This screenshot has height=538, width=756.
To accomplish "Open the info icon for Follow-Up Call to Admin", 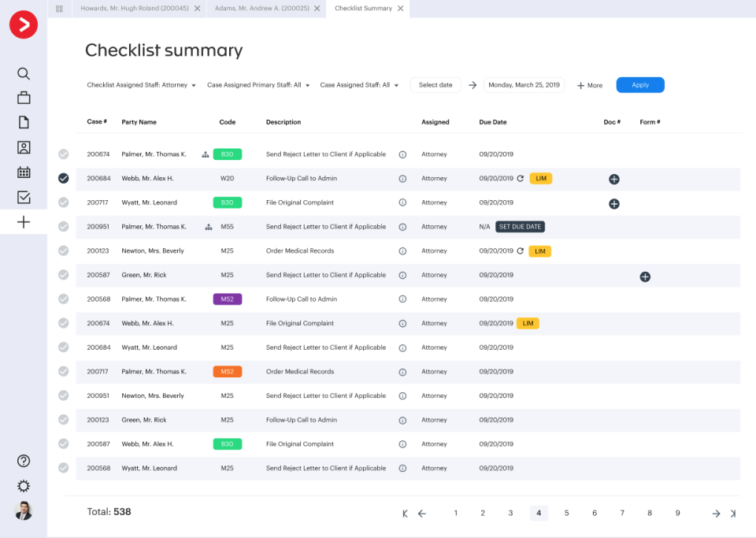I will pos(402,178).
